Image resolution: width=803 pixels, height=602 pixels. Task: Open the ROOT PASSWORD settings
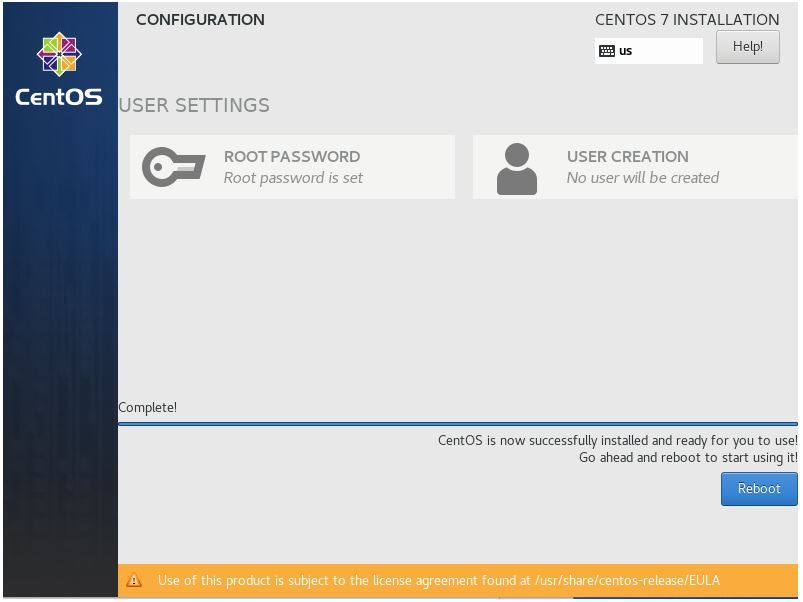pyautogui.click(x=292, y=167)
